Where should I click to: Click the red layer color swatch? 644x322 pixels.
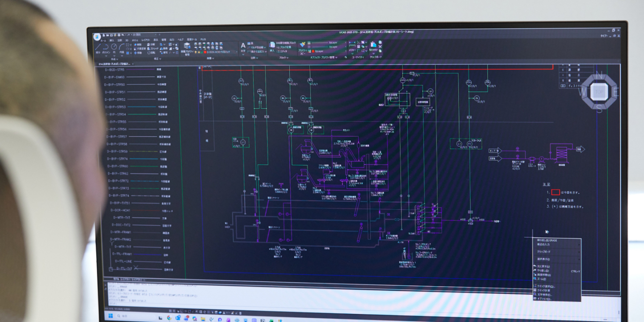tap(205, 52)
